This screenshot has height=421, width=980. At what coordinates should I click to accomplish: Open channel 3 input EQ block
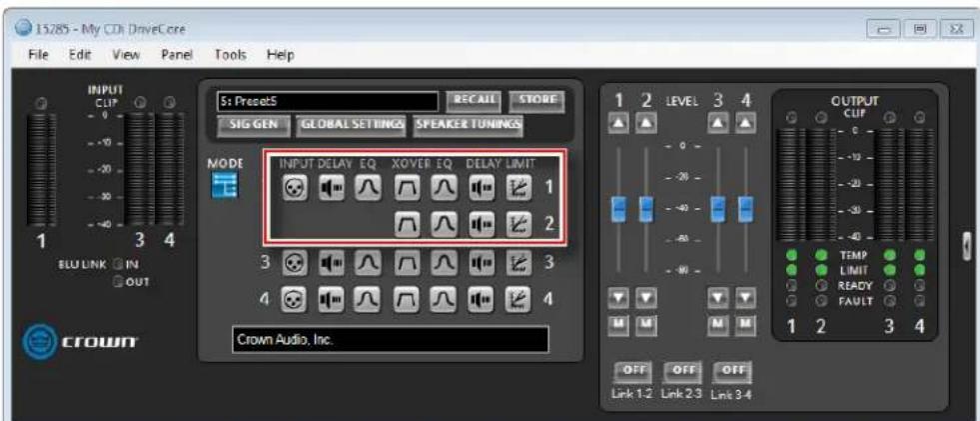point(368,263)
